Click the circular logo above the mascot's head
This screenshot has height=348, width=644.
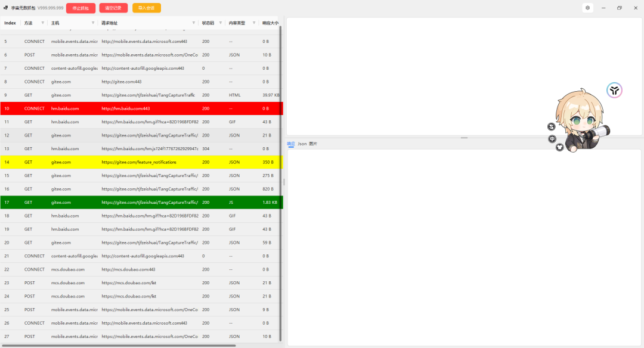coord(614,91)
